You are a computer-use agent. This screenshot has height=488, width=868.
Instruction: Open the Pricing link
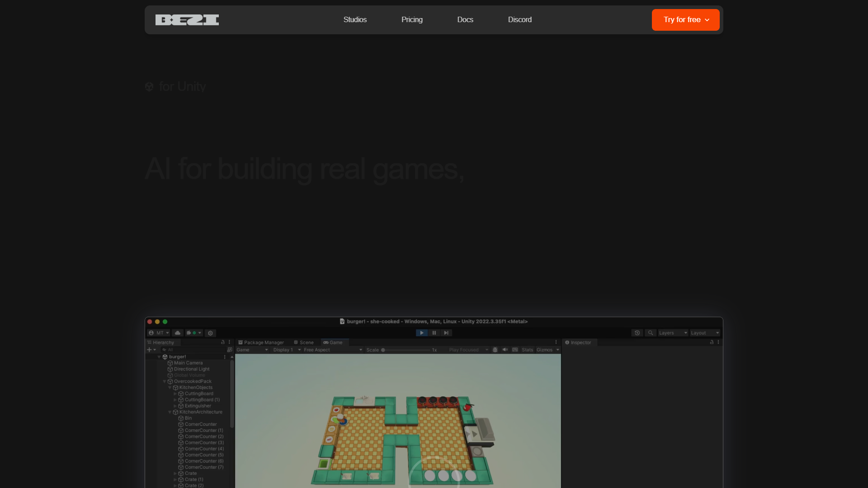tap(412, 20)
